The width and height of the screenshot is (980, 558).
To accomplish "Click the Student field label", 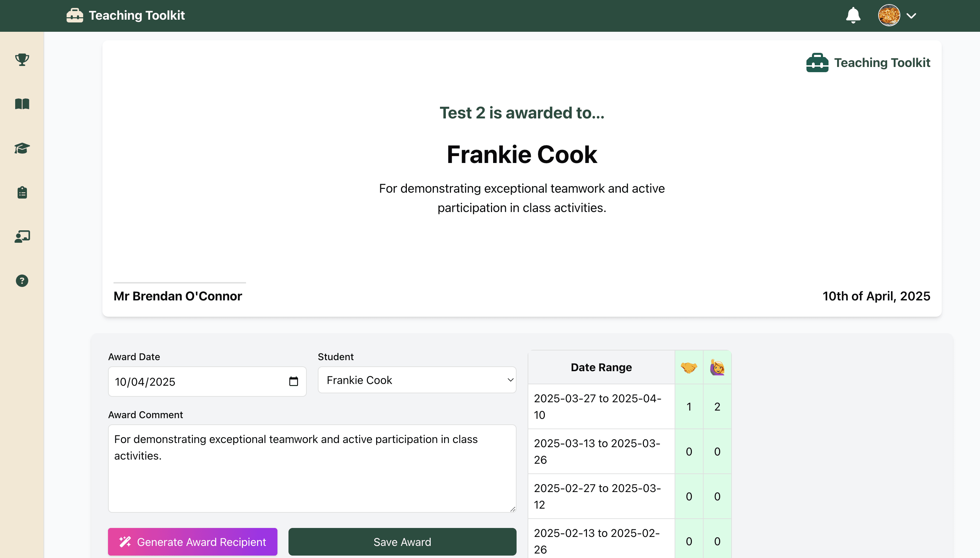I will pyautogui.click(x=335, y=357).
